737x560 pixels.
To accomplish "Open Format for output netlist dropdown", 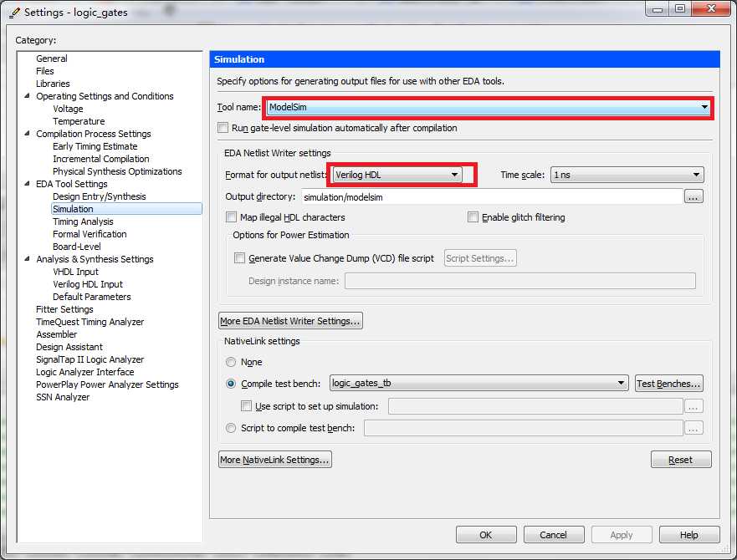I will 397,175.
